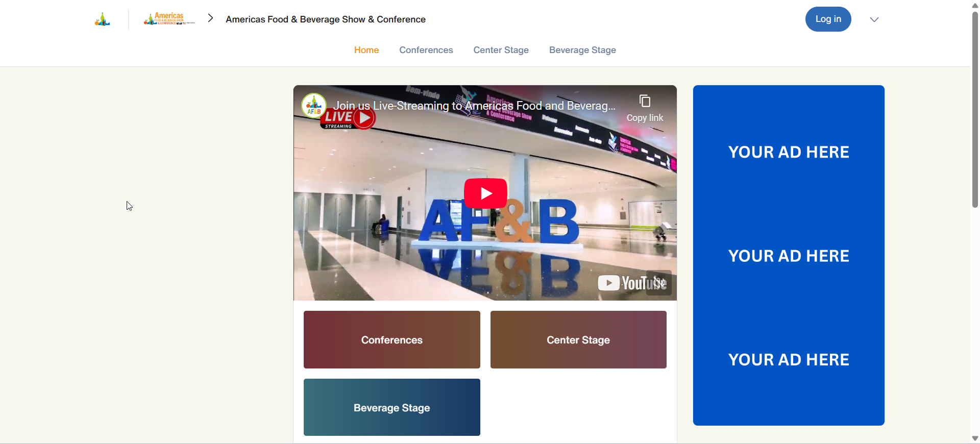Screen dimensions: 980x444
Task: Select Beverage Stage in top navigation
Action: pyautogui.click(x=582, y=50)
